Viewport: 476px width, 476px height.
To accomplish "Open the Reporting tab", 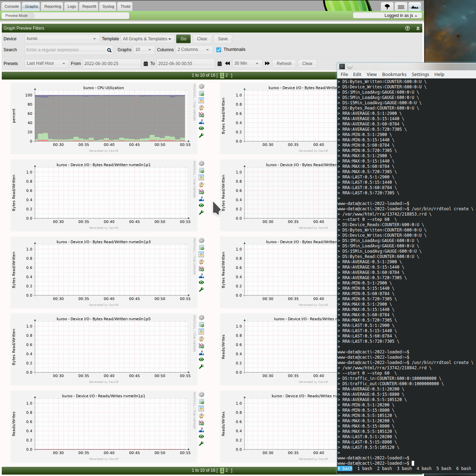I will [x=53, y=6].
